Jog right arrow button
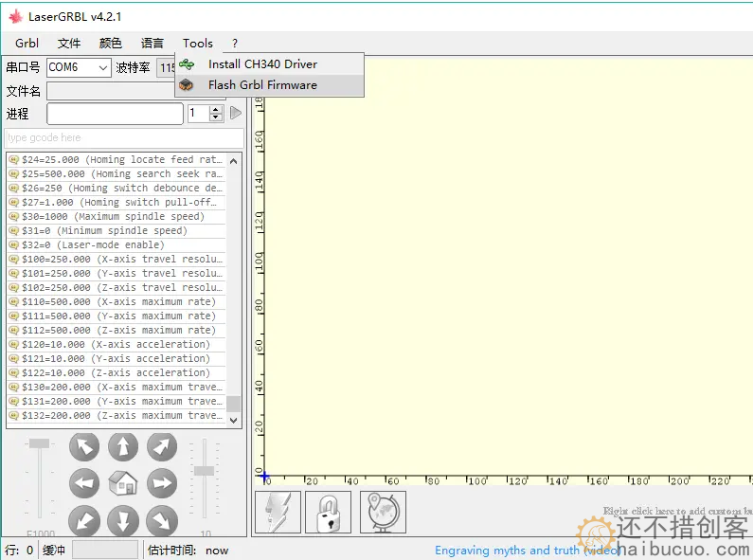 (x=162, y=483)
